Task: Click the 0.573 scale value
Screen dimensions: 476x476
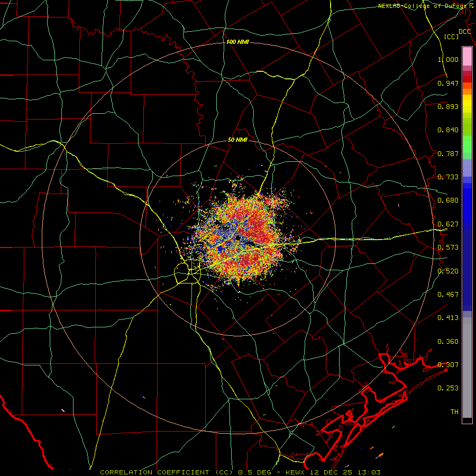Action: [x=448, y=248]
